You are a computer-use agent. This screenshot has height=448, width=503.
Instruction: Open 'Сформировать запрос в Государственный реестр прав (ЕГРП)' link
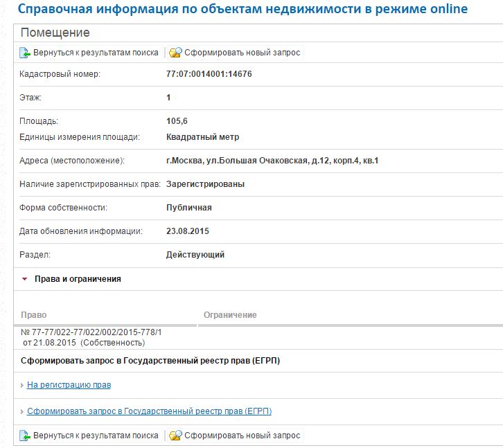coord(149,411)
